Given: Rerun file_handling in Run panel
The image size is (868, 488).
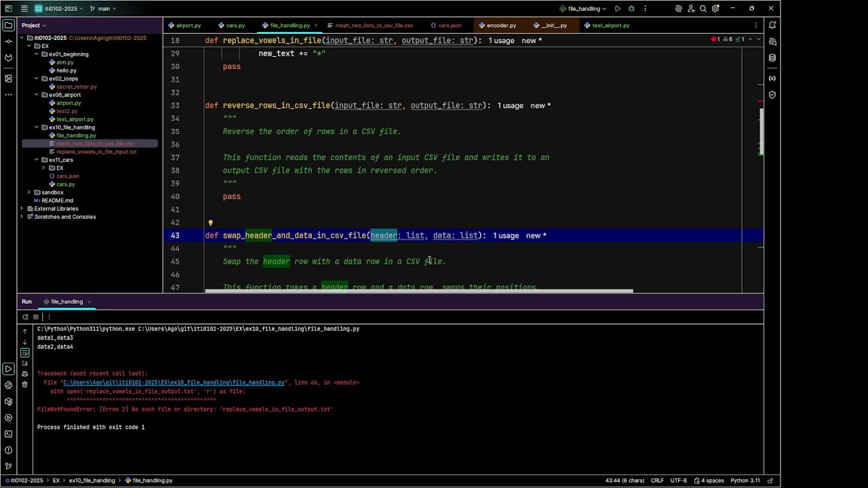Looking at the screenshot, I should click(25, 317).
